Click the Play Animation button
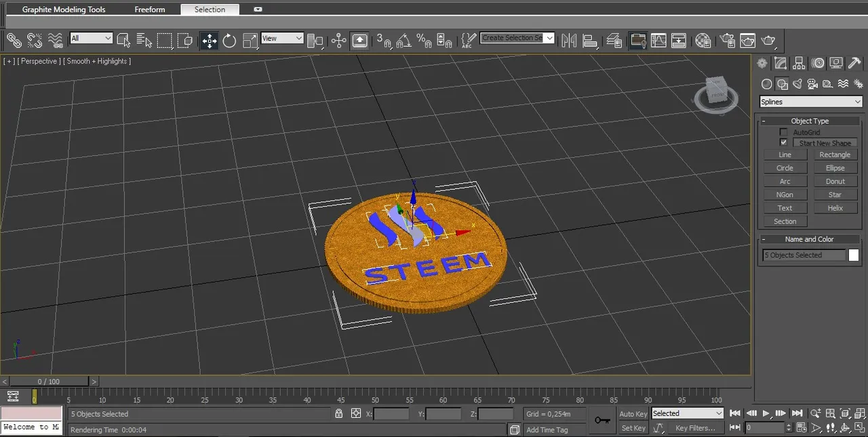 pos(766,413)
